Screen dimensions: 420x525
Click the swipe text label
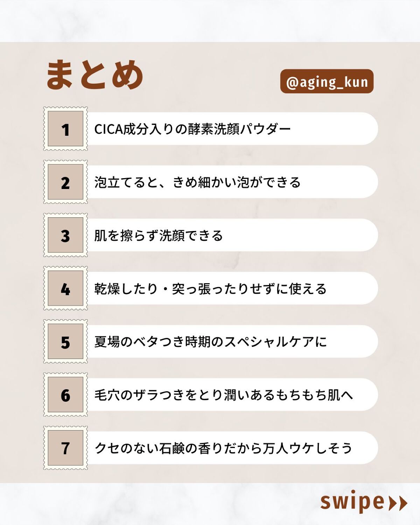tap(352, 502)
